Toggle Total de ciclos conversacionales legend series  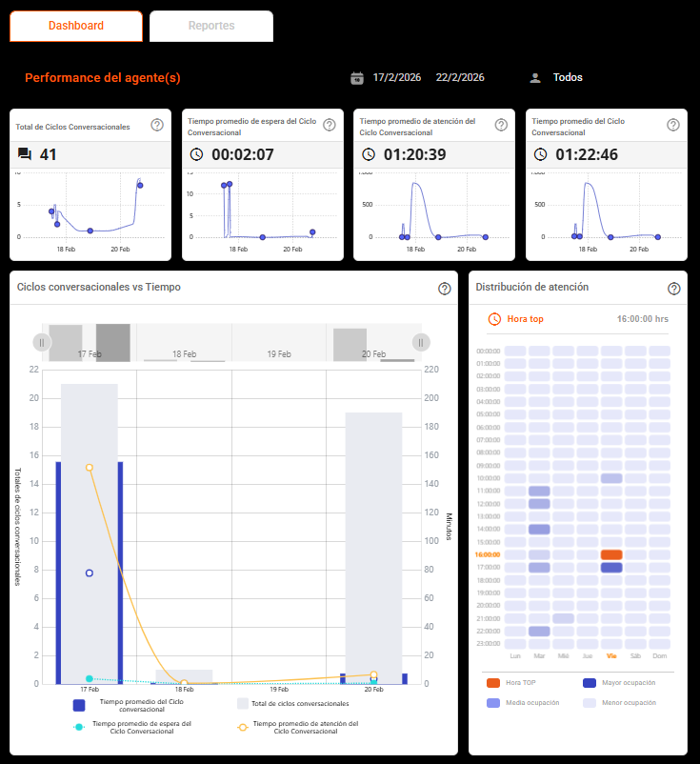[x=291, y=704]
